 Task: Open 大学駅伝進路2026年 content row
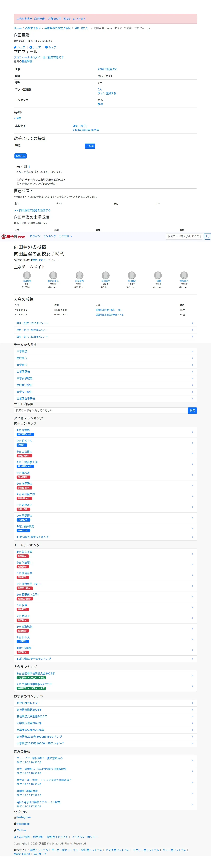(105, 723)
